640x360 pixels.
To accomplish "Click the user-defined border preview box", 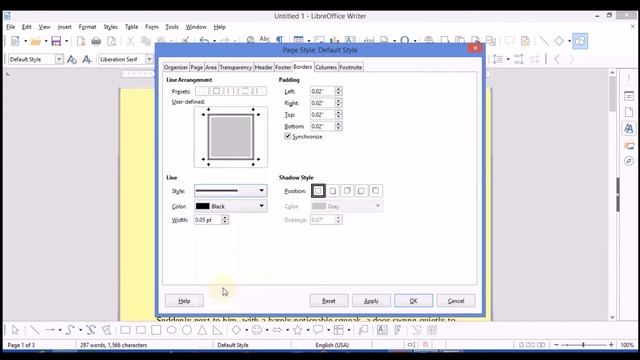I will pos(231,137).
